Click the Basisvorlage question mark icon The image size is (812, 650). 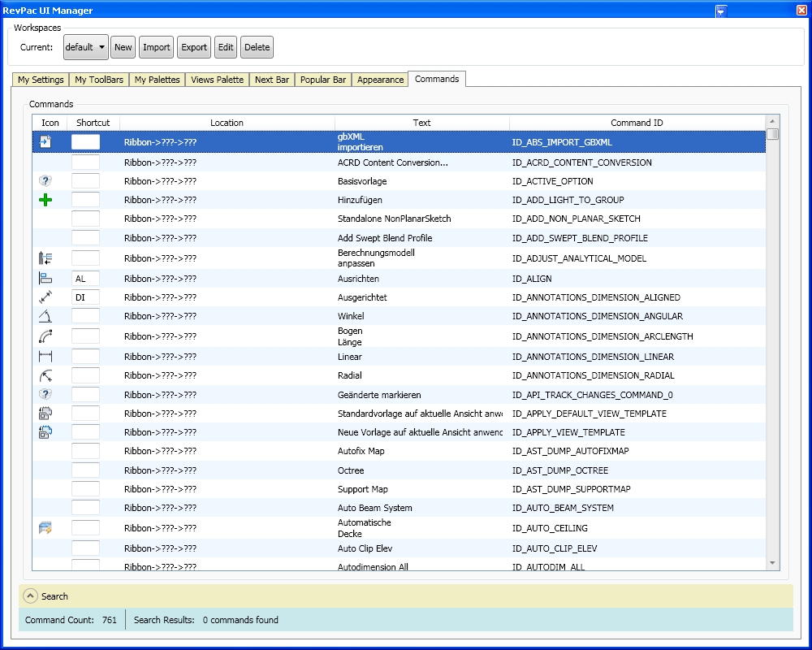(x=45, y=181)
